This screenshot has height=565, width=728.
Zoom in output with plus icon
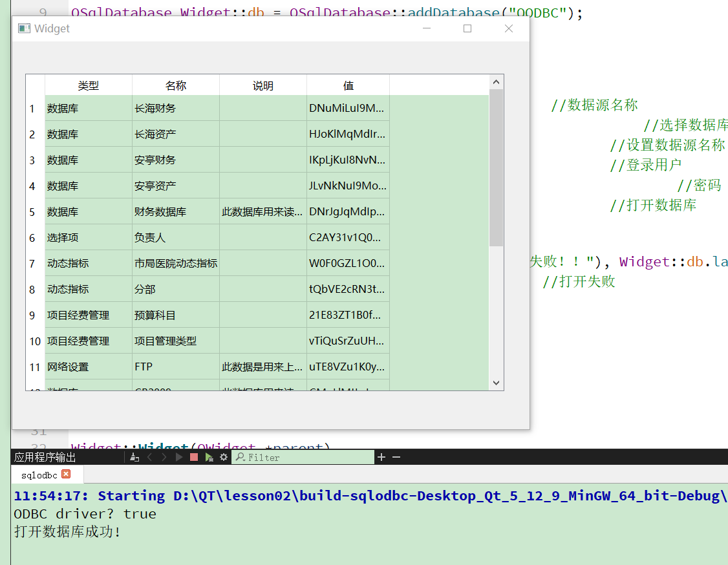(381, 457)
